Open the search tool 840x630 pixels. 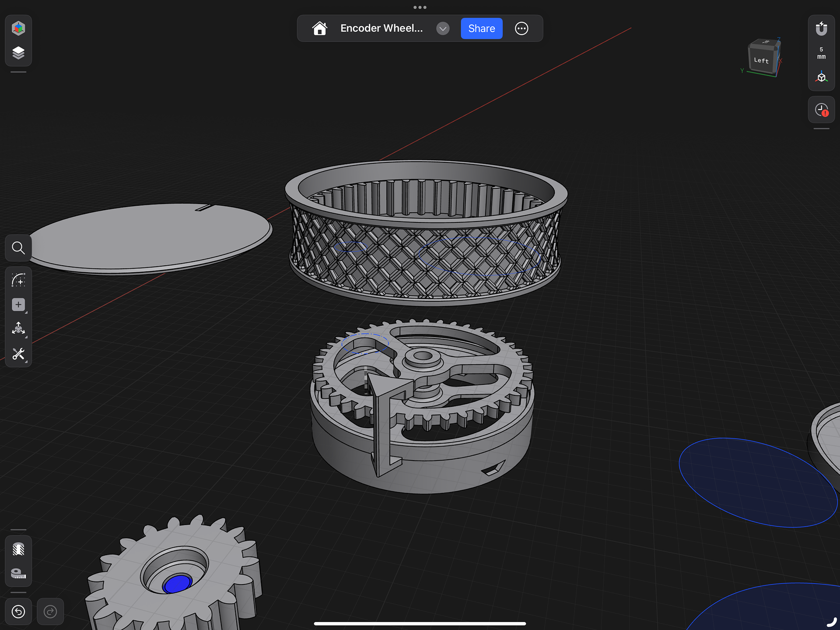point(18,248)
